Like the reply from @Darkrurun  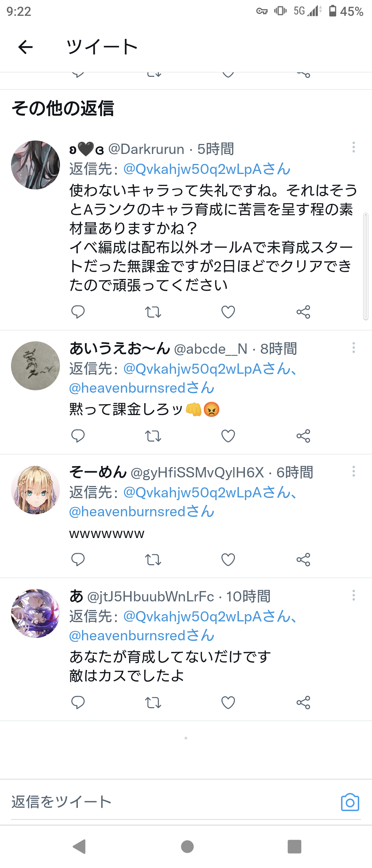[x=228, y=312]
